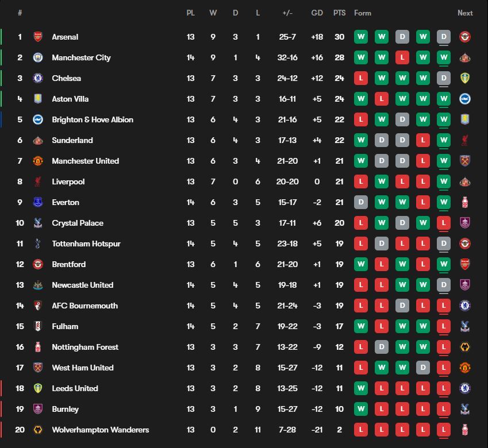
Task: Open the Aston Villa team name link
Action: (70, 99)
